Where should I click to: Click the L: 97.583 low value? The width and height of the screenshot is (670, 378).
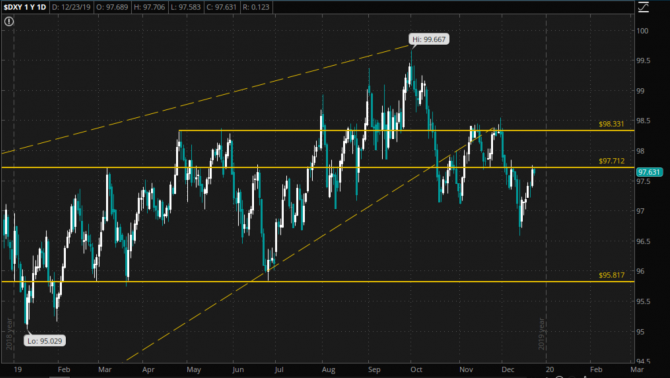point(185,7)
